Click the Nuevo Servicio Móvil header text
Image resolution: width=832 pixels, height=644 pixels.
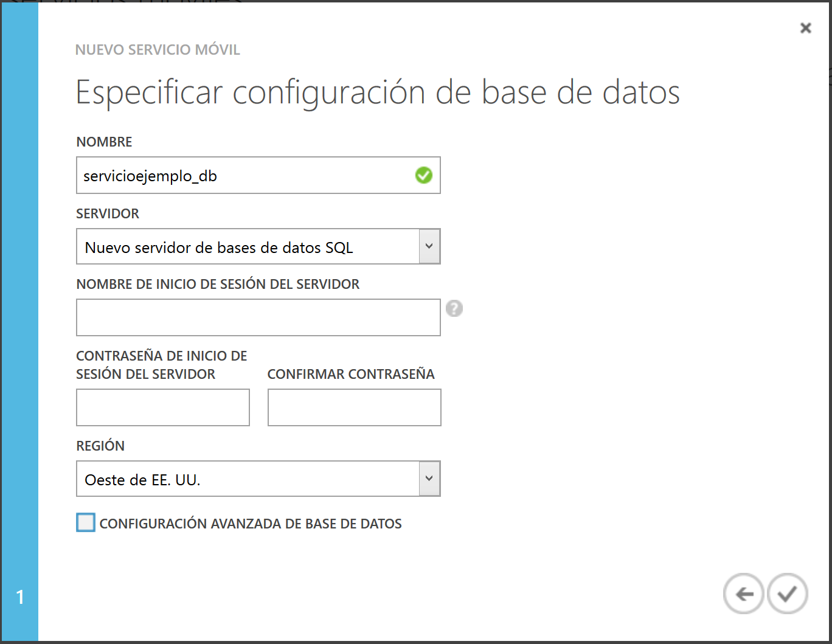pyautogui.click(x=158, y=50)
